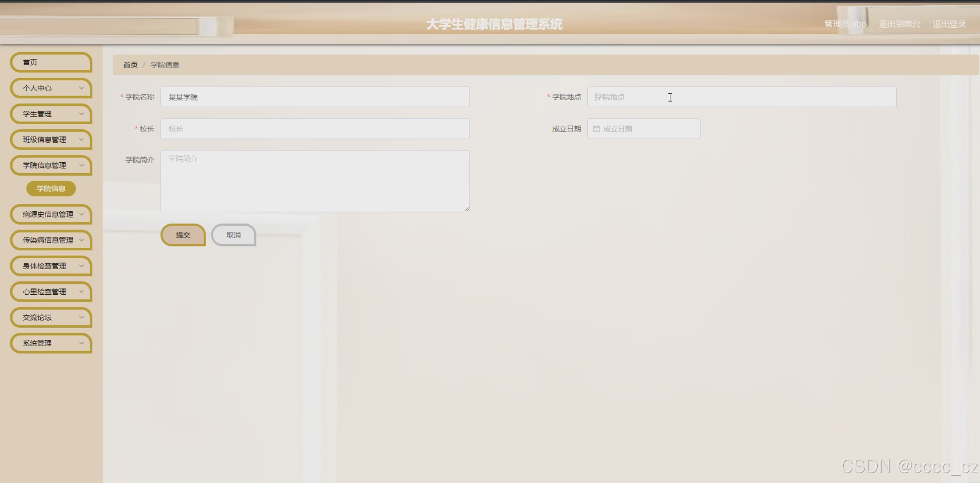
Task: Expand 学生管理 menu chevron
Action: (x=81, y=114)
